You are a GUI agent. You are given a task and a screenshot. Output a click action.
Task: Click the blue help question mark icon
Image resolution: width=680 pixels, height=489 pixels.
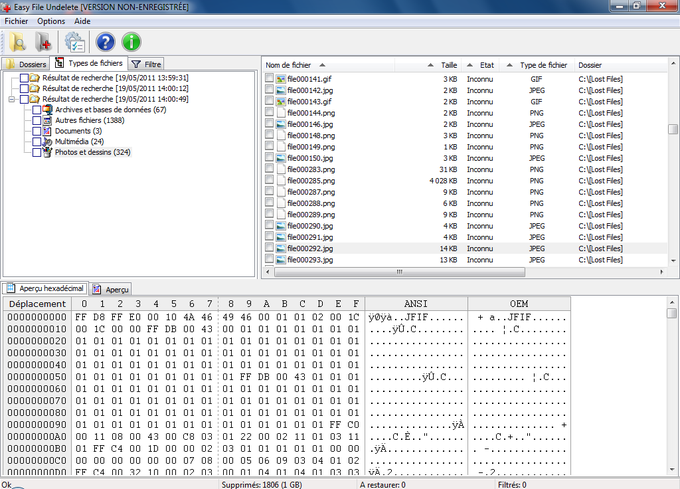tap(105, 42)
